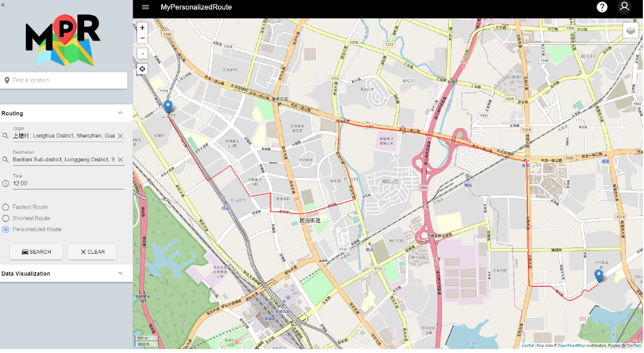Expand the Data Visualization section
The width and height of the screenshot is (644, 353).
(x=120, y=273)
